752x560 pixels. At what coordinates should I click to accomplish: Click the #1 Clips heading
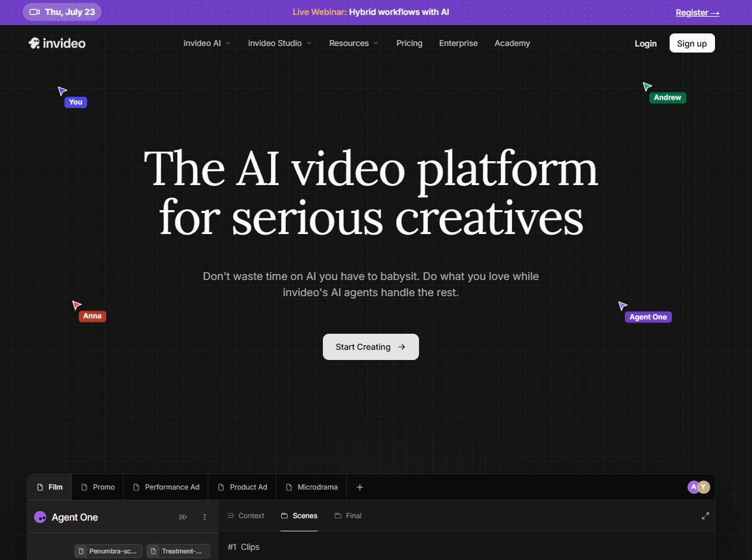coord(244,547)
